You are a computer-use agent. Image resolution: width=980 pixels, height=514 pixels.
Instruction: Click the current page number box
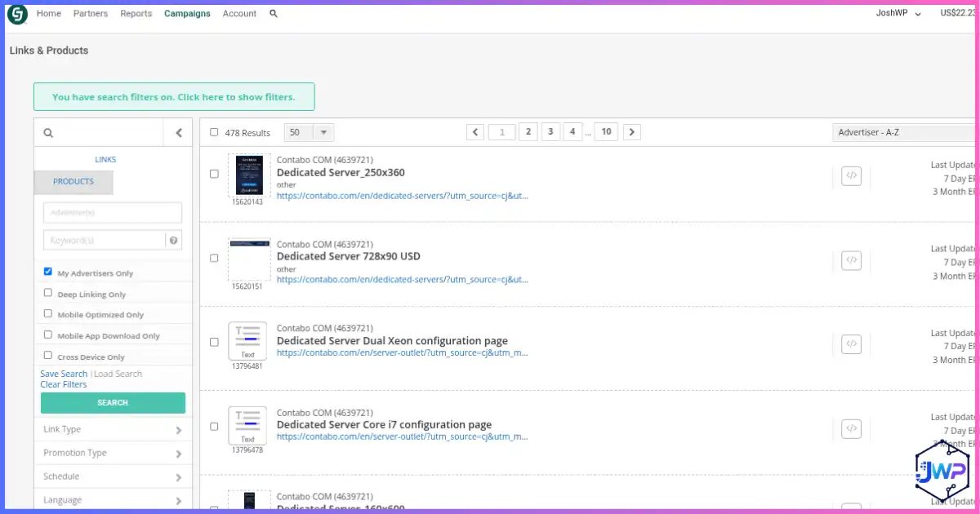501,132
